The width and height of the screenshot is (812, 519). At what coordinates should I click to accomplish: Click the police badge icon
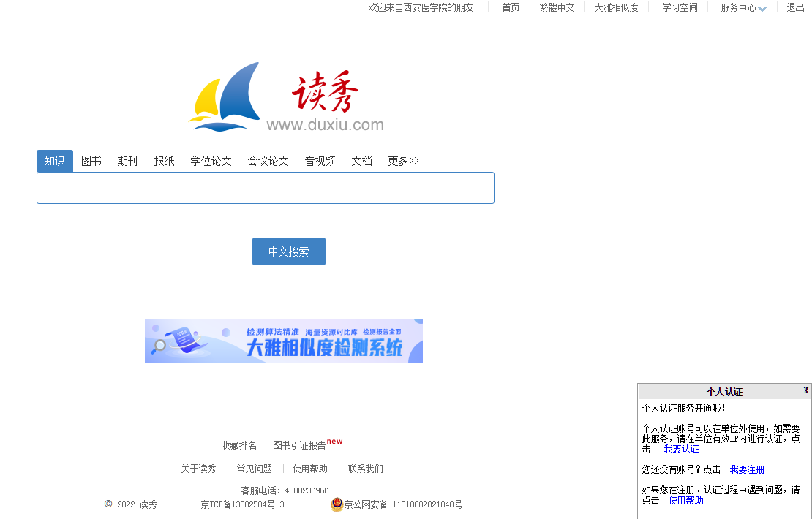pyautogui.click(x=337, y=504)
